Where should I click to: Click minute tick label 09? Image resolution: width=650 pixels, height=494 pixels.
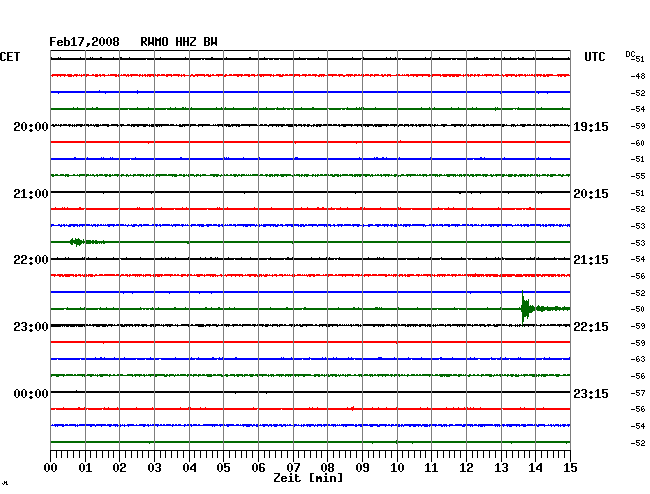pyautogui.click(x=362, y=467)
